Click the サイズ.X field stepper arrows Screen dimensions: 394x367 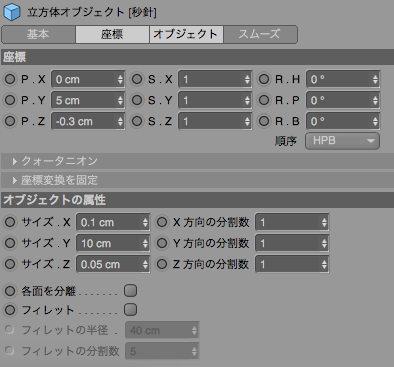point(145,222)
